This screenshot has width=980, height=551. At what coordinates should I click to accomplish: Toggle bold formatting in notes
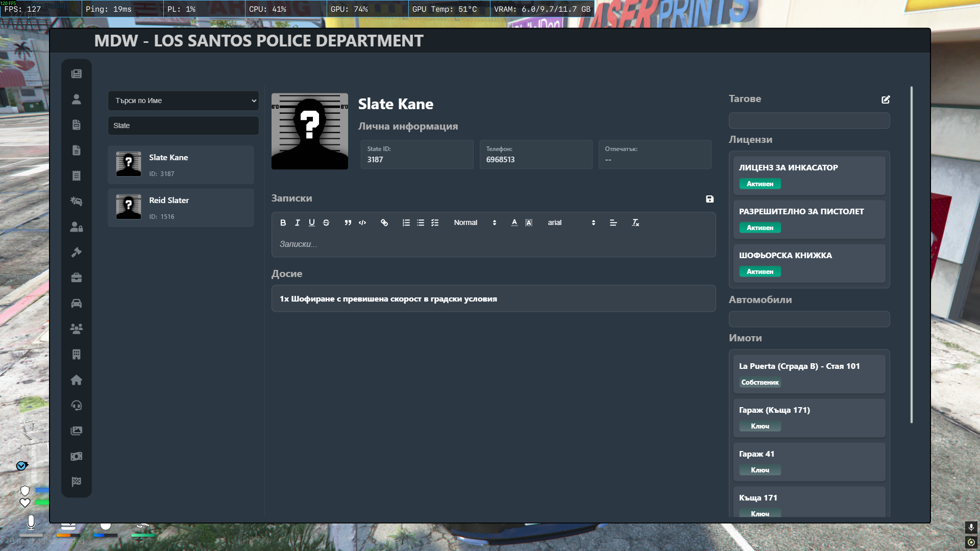click(283, 222)
